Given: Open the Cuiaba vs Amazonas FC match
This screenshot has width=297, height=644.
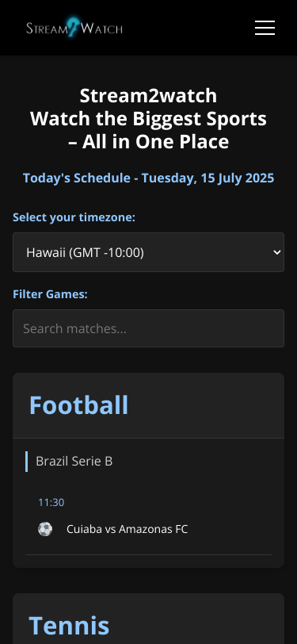Looking at the screenshot, I should coord(128,529).
